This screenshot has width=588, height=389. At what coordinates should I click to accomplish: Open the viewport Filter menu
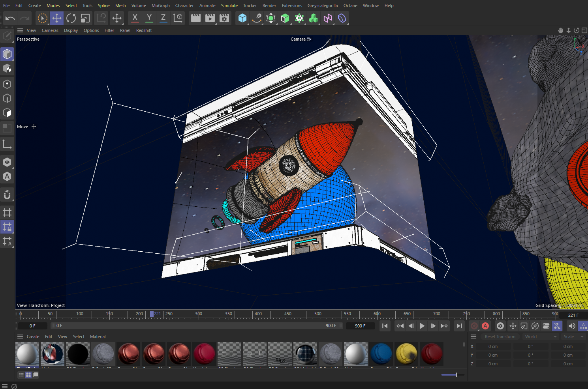click(x=109, y=30)
